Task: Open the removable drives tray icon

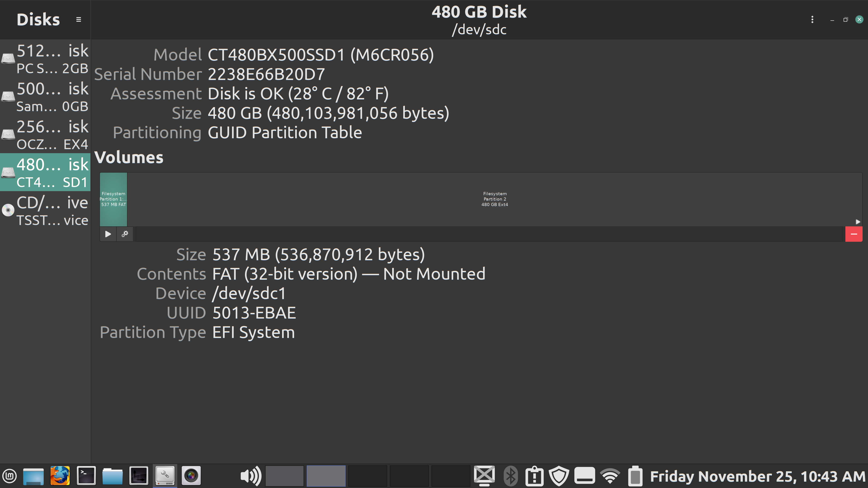Action: (x=584, y=476)
